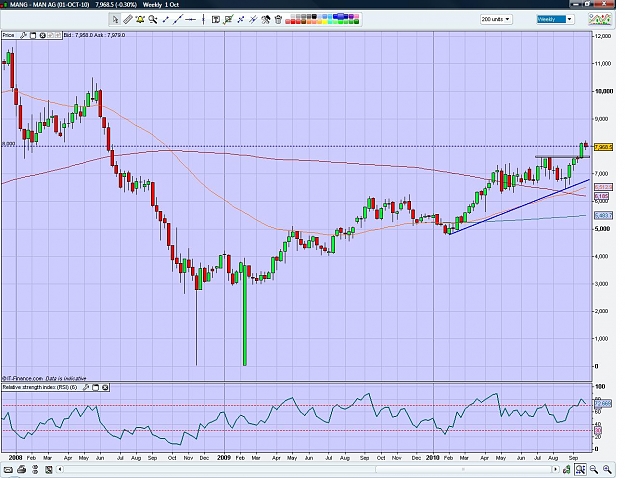Open the 200 units dropdown
625x478 pixels.
click(496, 19)
